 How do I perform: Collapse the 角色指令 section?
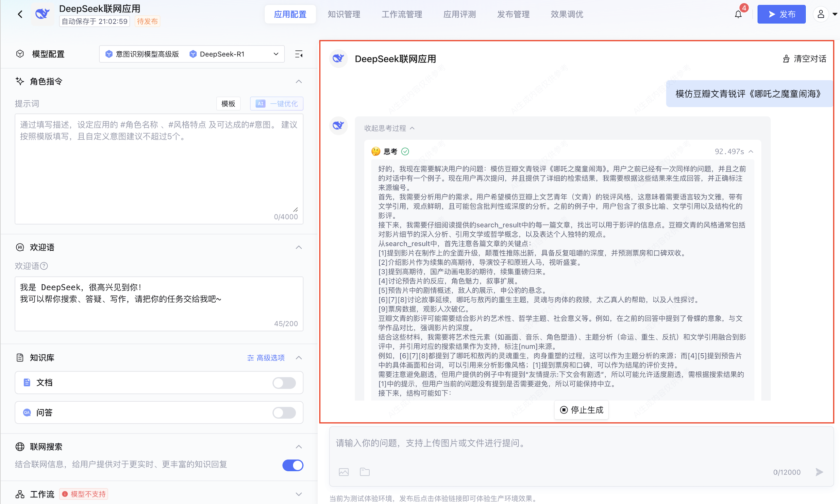click(x=299, y=81)
